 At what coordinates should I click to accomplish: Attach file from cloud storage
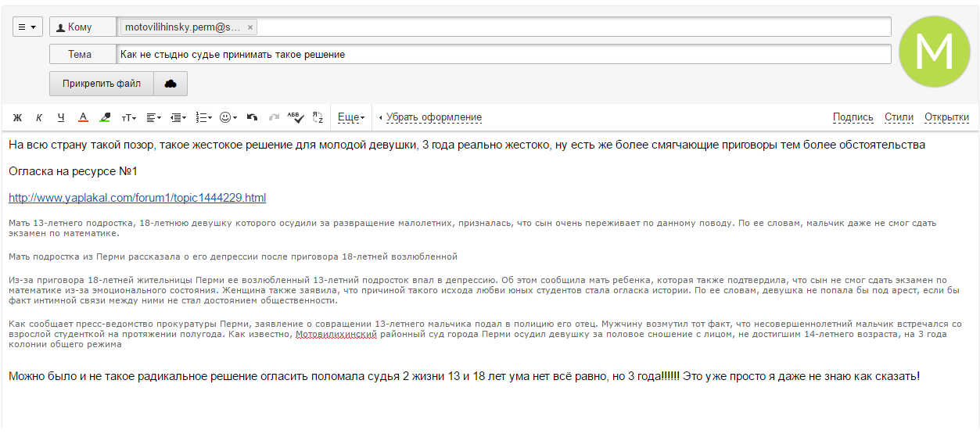171,84
